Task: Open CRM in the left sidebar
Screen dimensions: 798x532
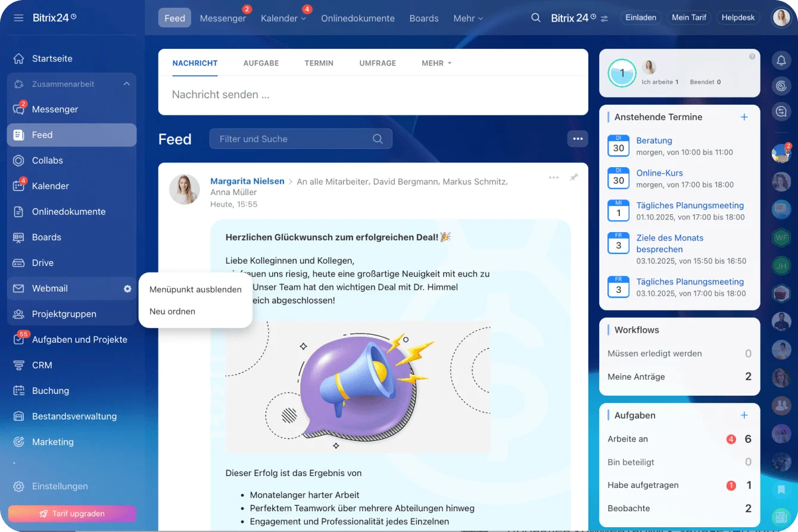Action: coord(42,365)
